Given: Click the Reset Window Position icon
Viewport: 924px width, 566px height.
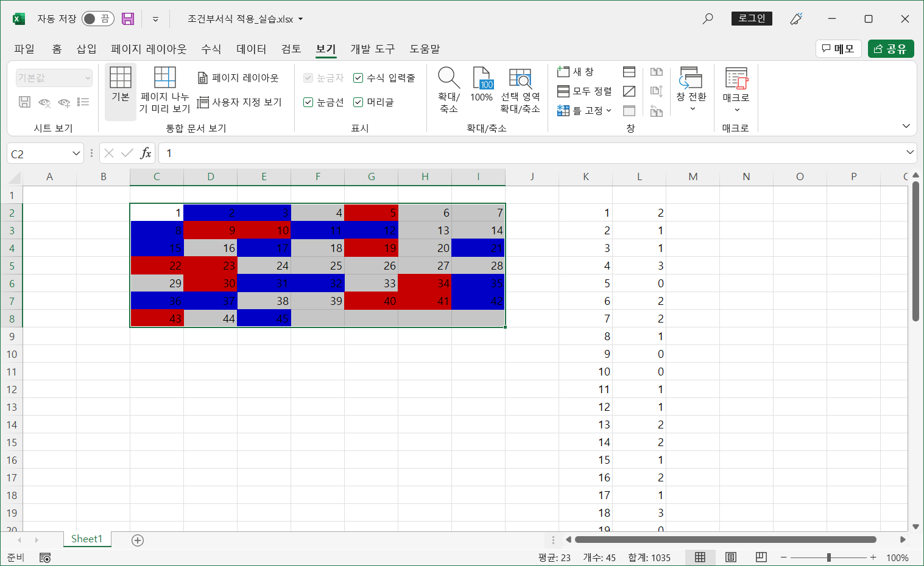Looking at the screenshot, I should pyautogui.click(x=656, y=111).
